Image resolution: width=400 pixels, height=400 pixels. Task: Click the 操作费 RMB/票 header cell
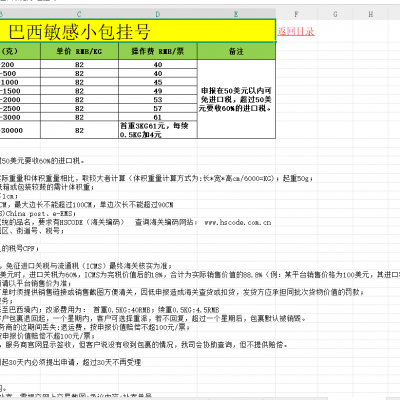coord(158,51)
